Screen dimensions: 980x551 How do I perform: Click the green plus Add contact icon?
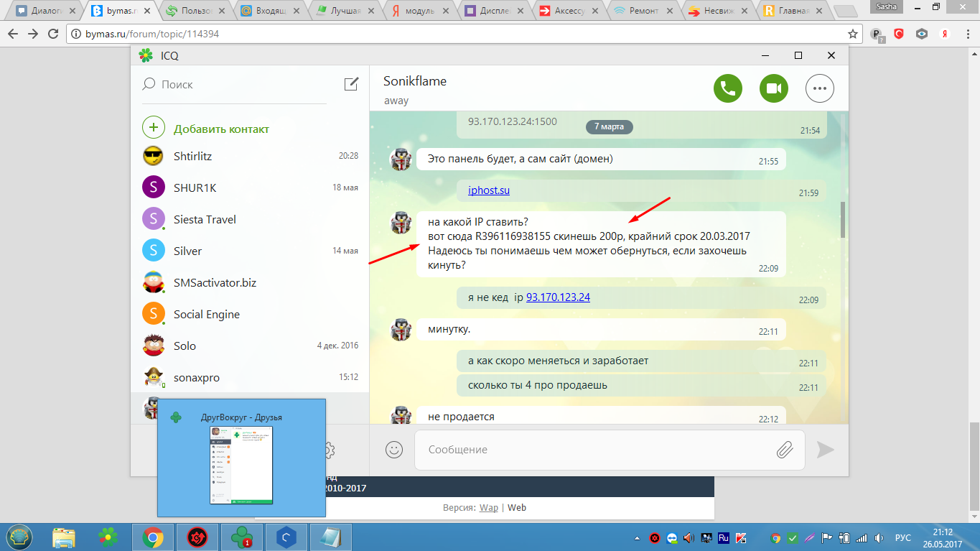153,129
